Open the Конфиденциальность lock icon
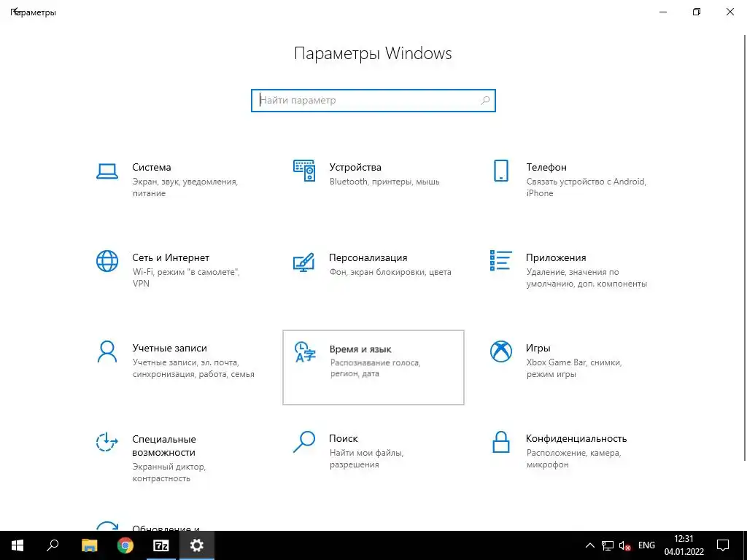The width and height of the screenshot is (747, 560). [x=500, y=442]
